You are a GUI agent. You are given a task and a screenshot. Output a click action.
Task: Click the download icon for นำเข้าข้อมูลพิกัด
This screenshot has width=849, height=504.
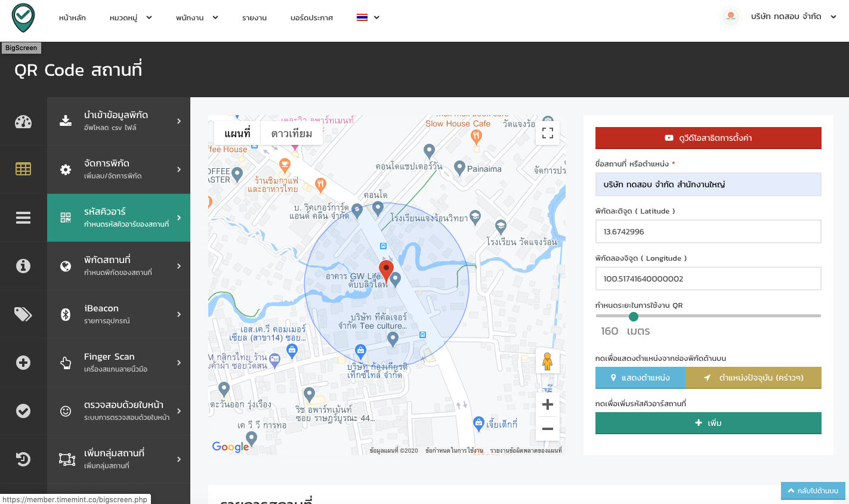66,121
